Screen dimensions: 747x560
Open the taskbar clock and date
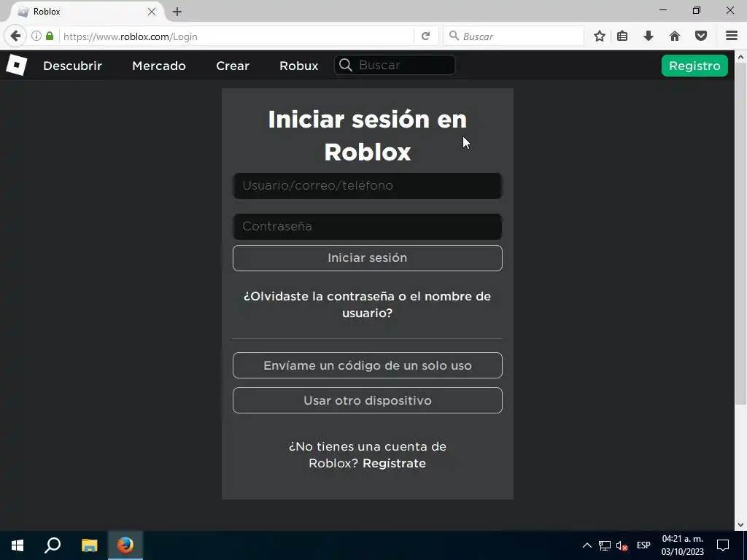pos(682,545)
